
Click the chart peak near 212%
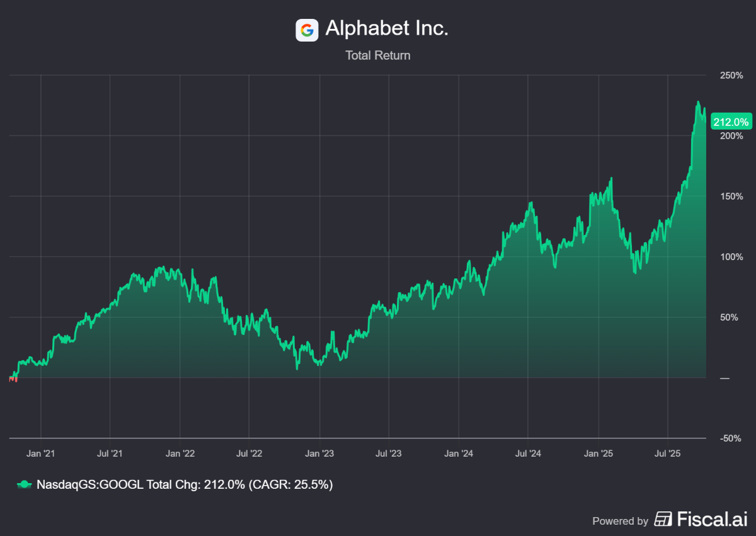(697, 102)
